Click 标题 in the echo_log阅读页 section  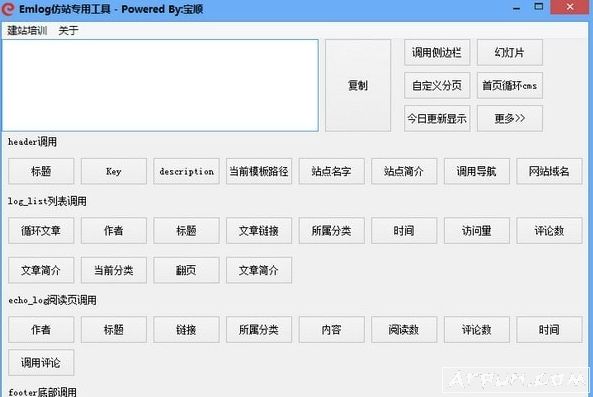(x=113, y=330)
